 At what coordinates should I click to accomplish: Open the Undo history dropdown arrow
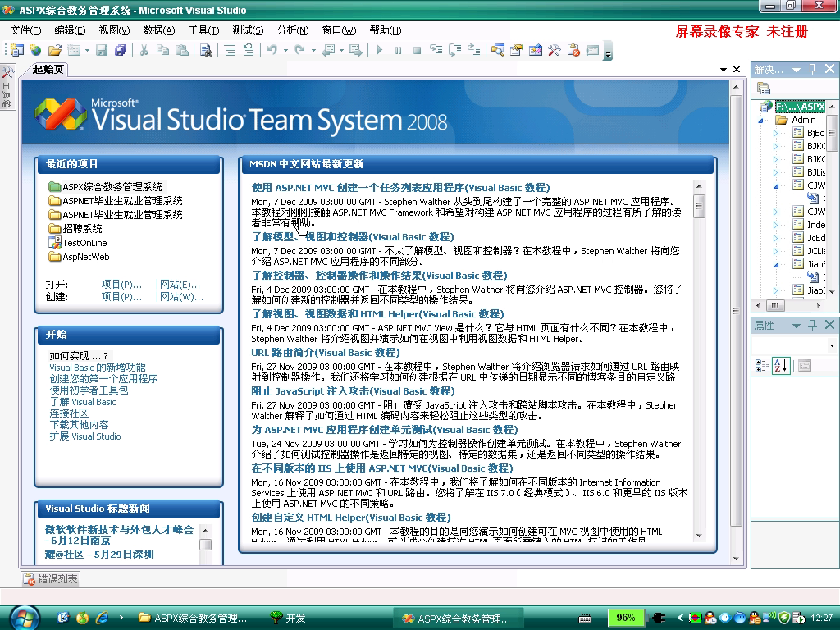[x=285, y=50]
